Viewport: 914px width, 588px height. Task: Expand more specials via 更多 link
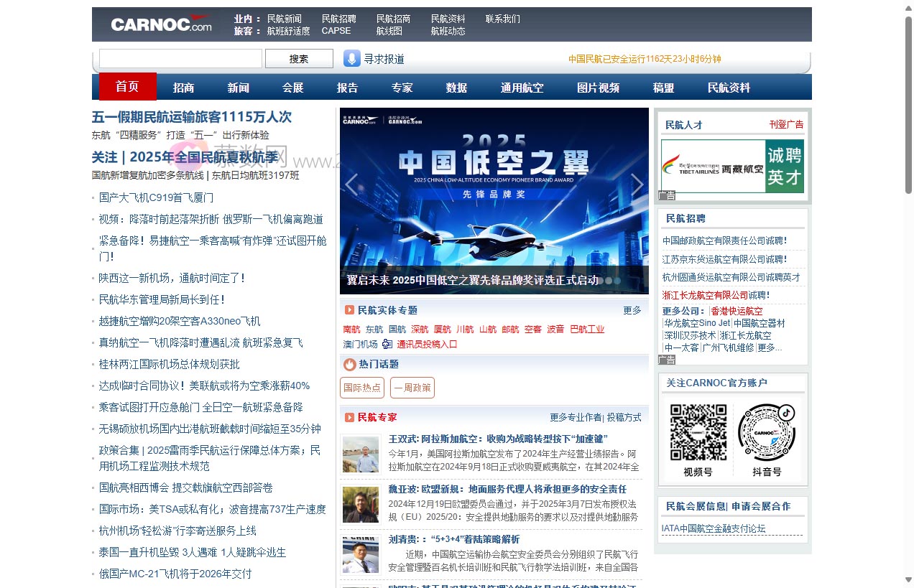tap(631, 310)
